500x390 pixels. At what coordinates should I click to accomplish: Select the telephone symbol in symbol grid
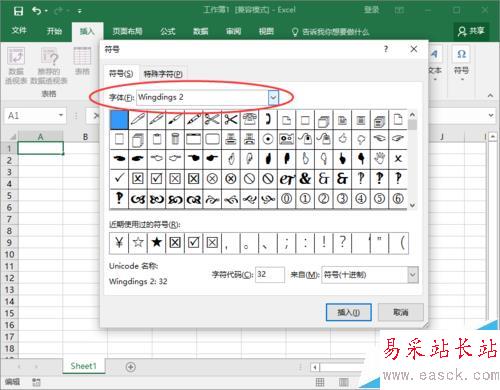pos(249,120)
